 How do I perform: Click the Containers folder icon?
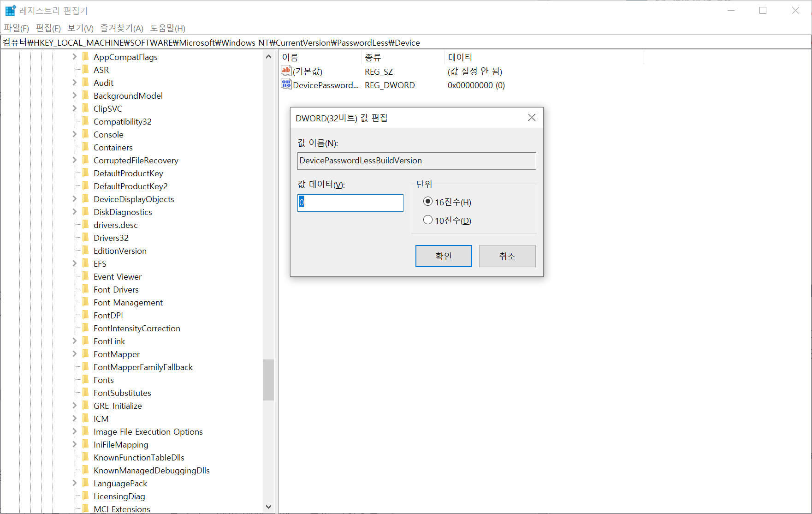(85, 147)
